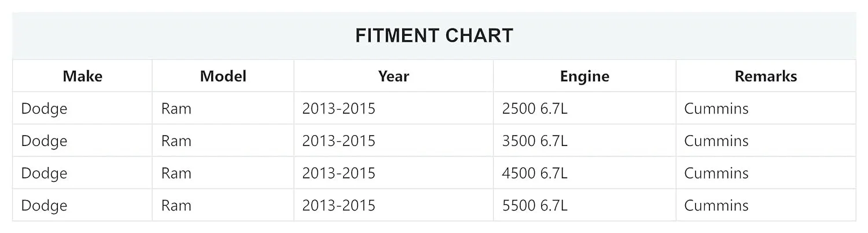Click 2013-2015 in the 2500 6.7L row
Screen dimensions: 868x233
[339, 108]
